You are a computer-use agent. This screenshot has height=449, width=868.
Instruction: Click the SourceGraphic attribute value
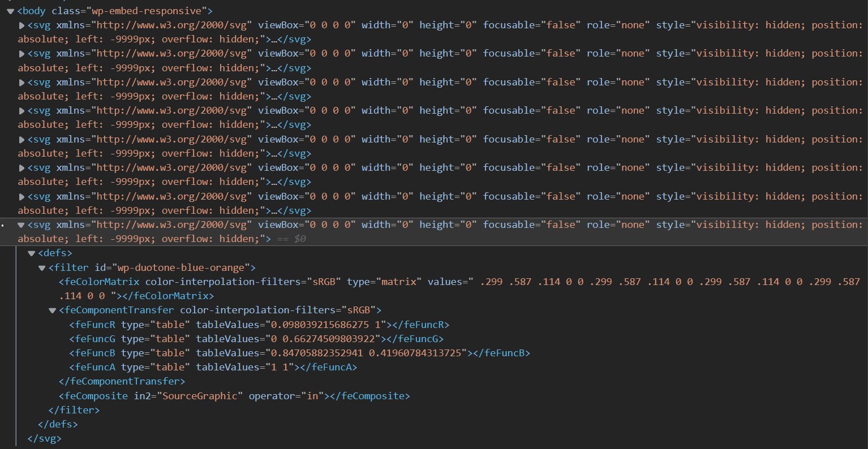[200, 396]
